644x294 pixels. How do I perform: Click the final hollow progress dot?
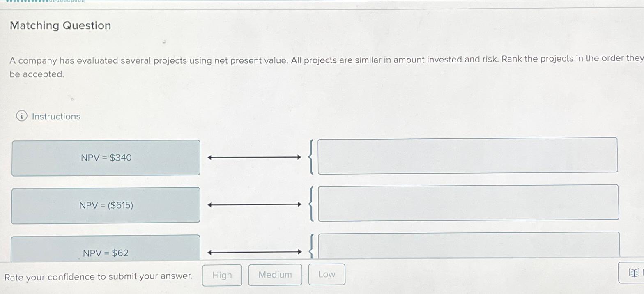click(83, 2)
